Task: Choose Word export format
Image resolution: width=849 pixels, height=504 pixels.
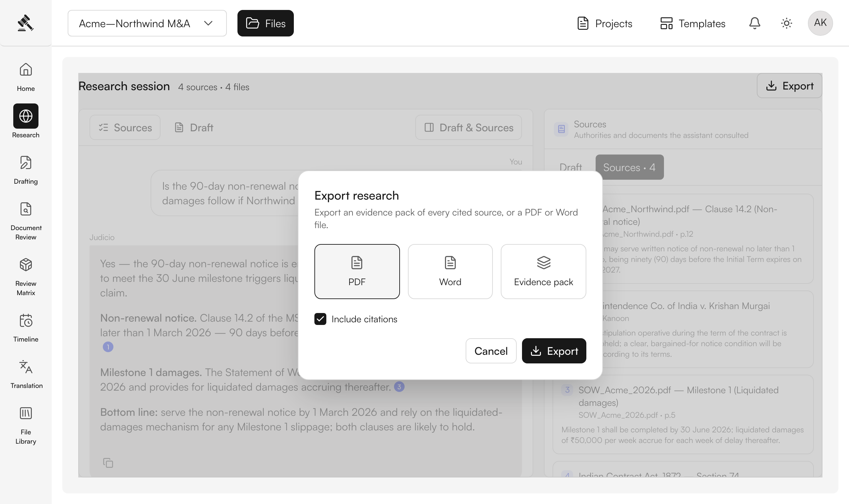Action: point(450,271)
